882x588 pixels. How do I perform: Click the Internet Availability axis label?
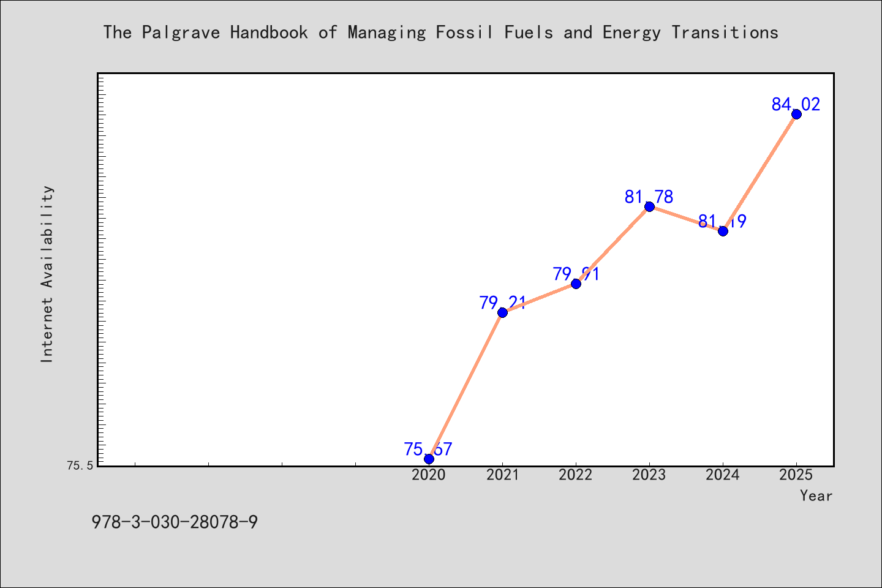[47, 274]
